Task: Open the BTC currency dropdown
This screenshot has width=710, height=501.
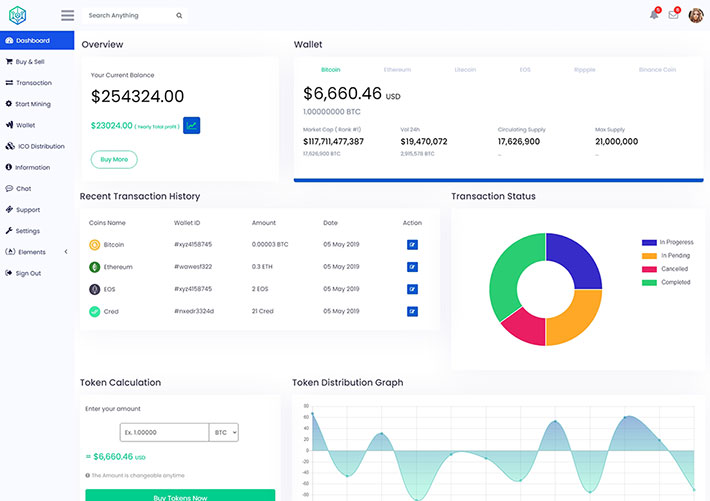Action: (x=224, y=432)
